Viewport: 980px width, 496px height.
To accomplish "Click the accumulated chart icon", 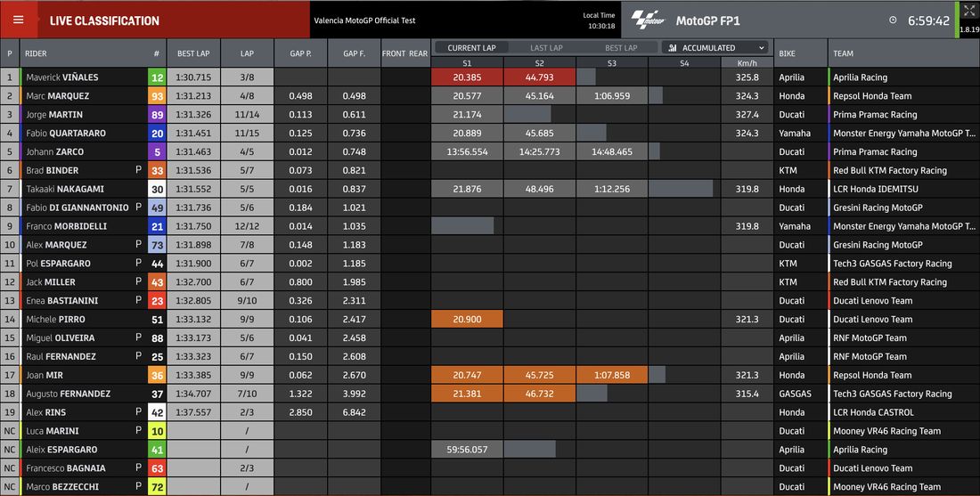I will click(x=673, y=47).
